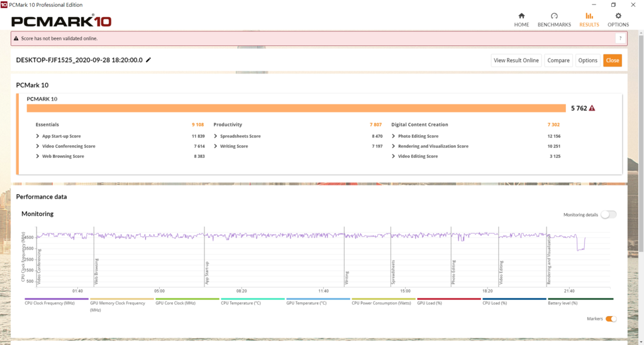Open the RESULTS tab

(x=589, y=19)
